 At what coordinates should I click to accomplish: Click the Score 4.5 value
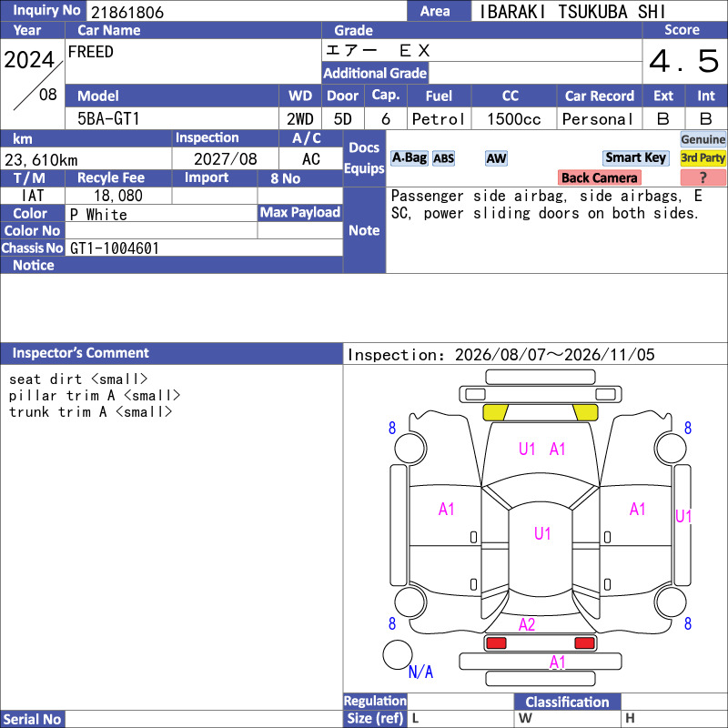point(684,61)
